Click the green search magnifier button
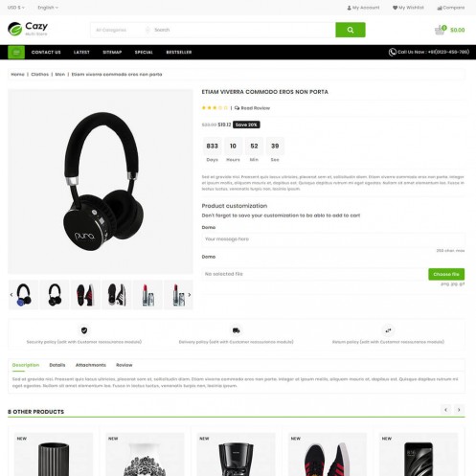Viewport: 476px width, 476px height. 351,30
